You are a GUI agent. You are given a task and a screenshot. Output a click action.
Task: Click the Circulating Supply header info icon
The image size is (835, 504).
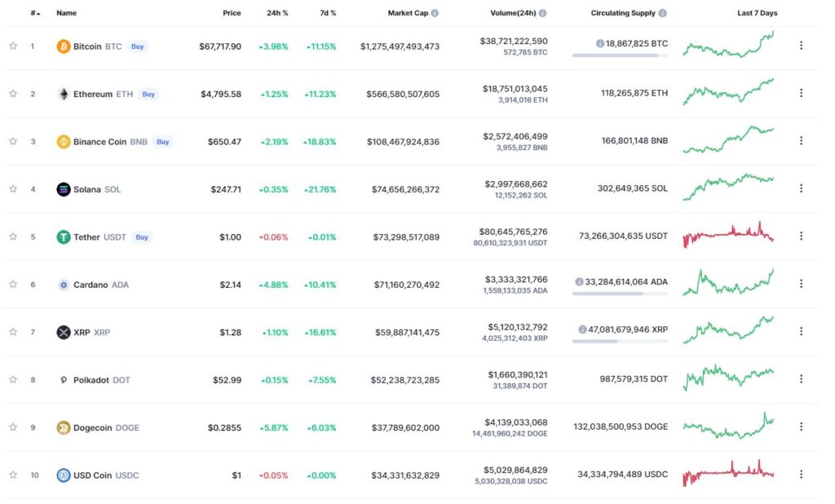[662, 13]
